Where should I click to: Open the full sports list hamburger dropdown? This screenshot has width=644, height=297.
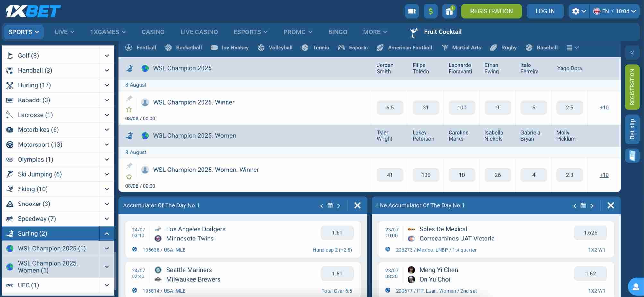pos(572,48)
